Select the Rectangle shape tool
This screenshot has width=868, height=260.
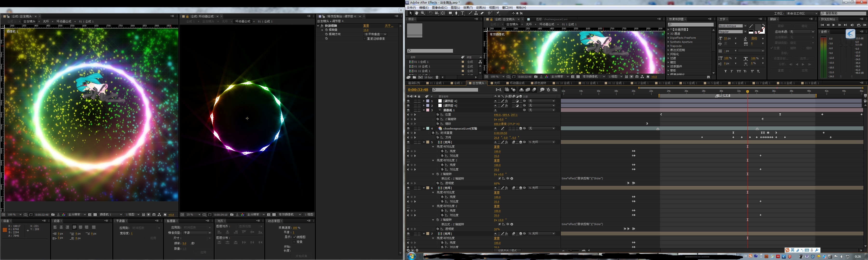tap(450, 13)
